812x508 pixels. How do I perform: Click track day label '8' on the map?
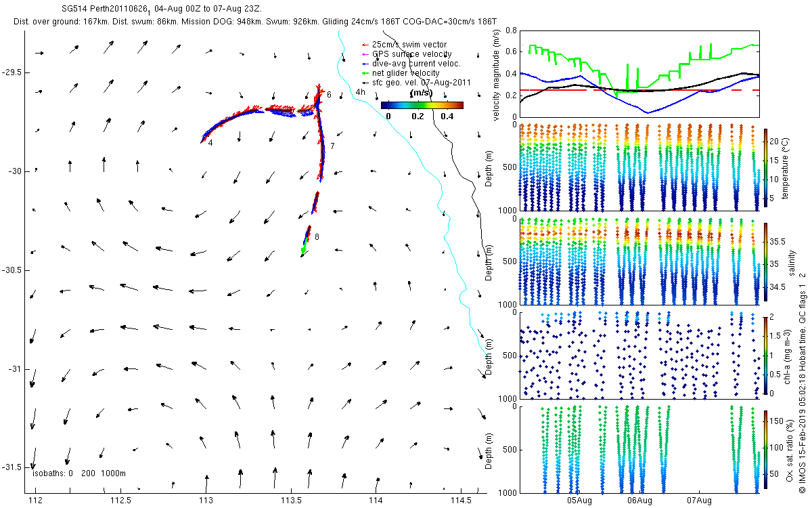coord(317,236)
